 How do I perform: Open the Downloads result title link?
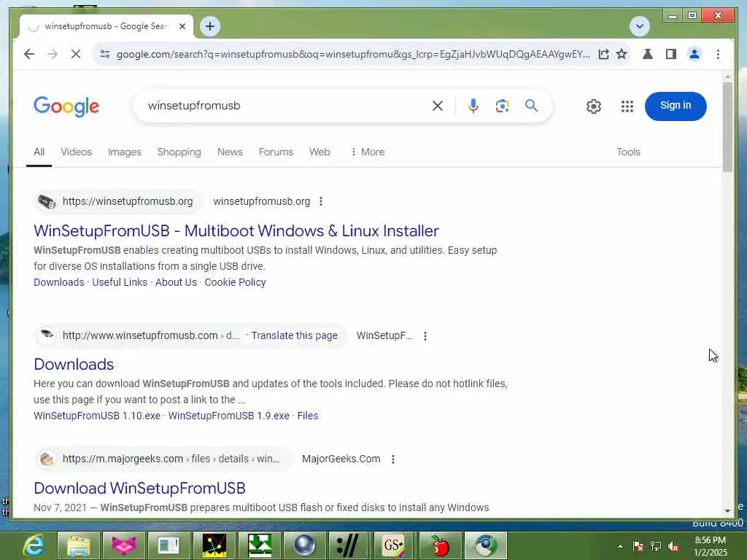74,365
